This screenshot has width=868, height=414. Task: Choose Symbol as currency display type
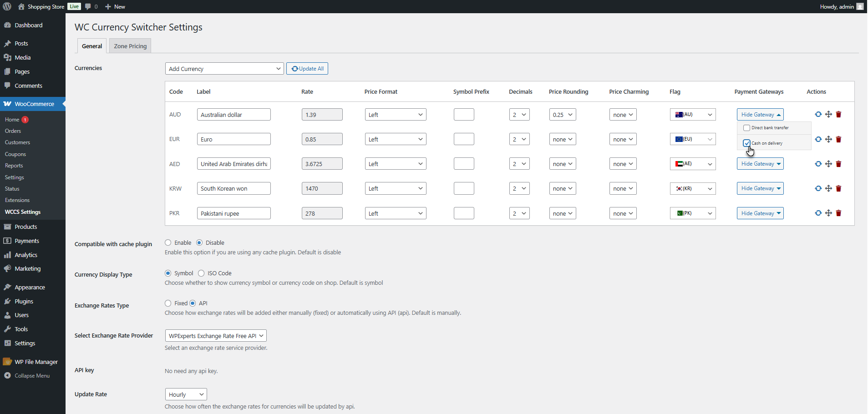click(168, 273)
